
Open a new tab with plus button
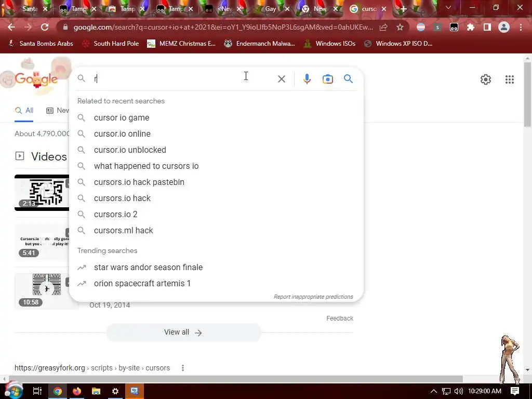(x=403, y=9)
